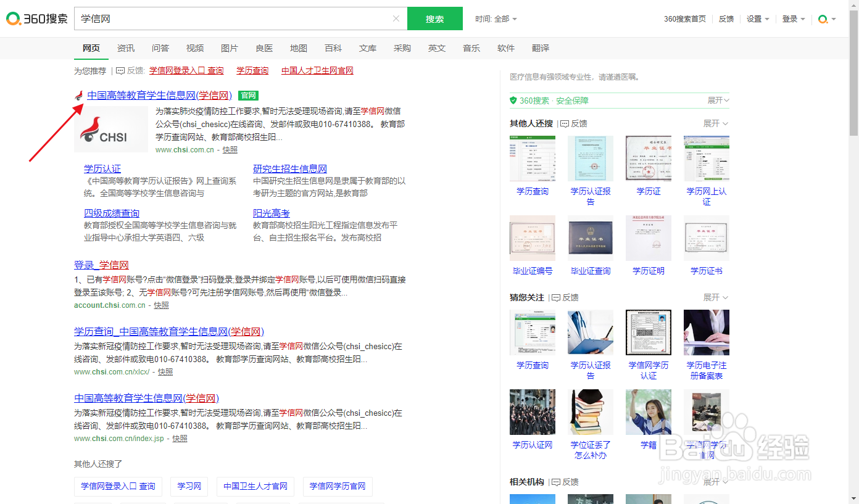
Task: Switch to the 地图 tab
Action: click(x=299, y=48)
